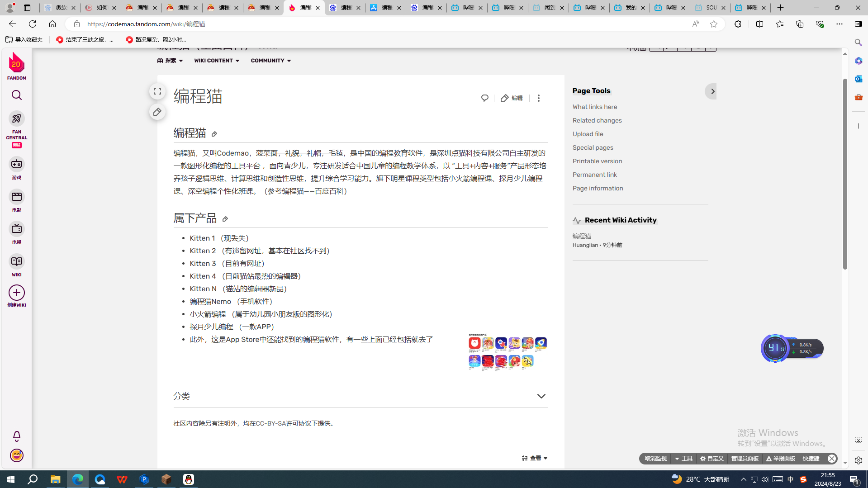868x488 pixels.
Task: Open the CC-BY-SA license link
Action: coord(271,424)
